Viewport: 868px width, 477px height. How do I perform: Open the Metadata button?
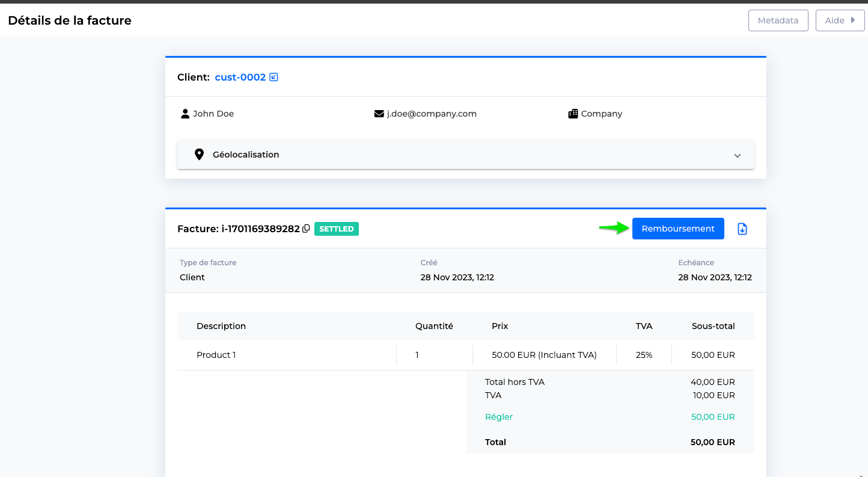[778, 20]
